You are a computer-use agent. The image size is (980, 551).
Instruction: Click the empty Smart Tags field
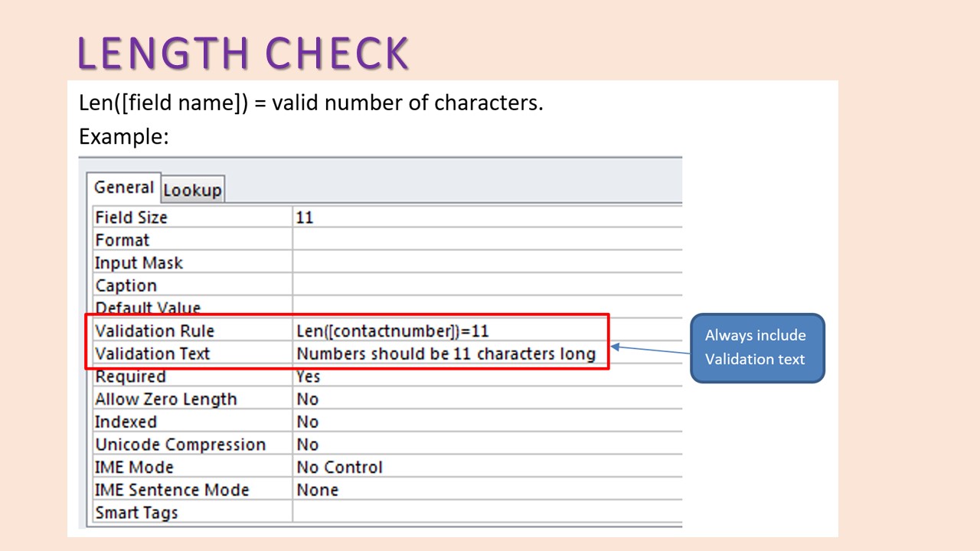coord(486,513)
